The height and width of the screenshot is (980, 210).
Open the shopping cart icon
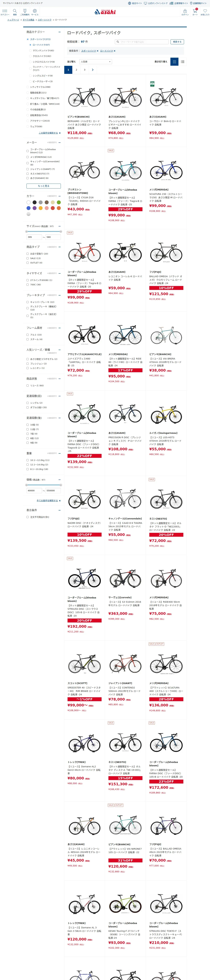pos(195,11)
